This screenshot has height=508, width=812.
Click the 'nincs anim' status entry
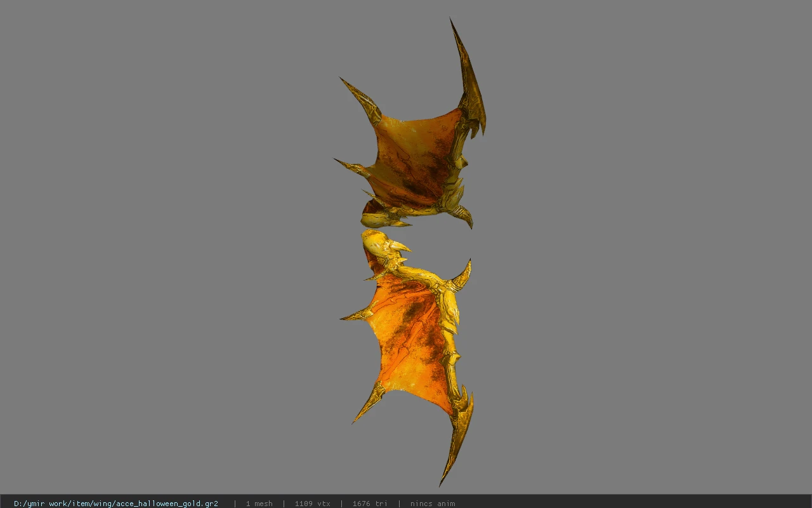[x=433, y=504]
